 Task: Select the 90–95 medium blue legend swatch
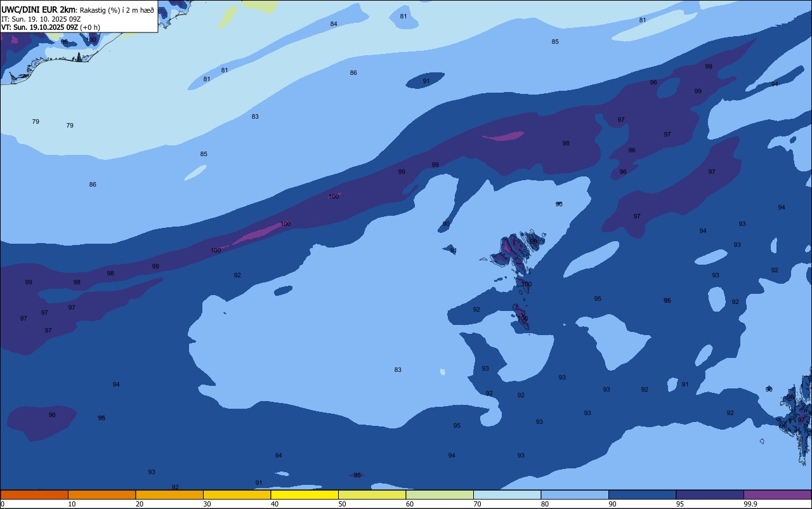[x=642, y=494]
